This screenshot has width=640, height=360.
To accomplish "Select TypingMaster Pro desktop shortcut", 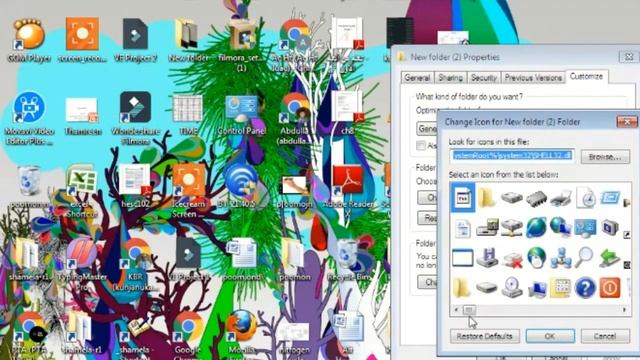I will [82, 263].
